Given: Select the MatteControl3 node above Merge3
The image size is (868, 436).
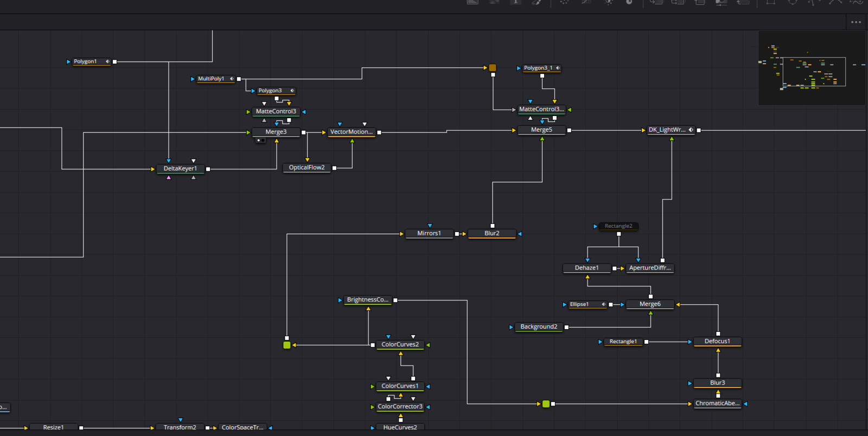Looking at the screenshot, I should point(276,111).
